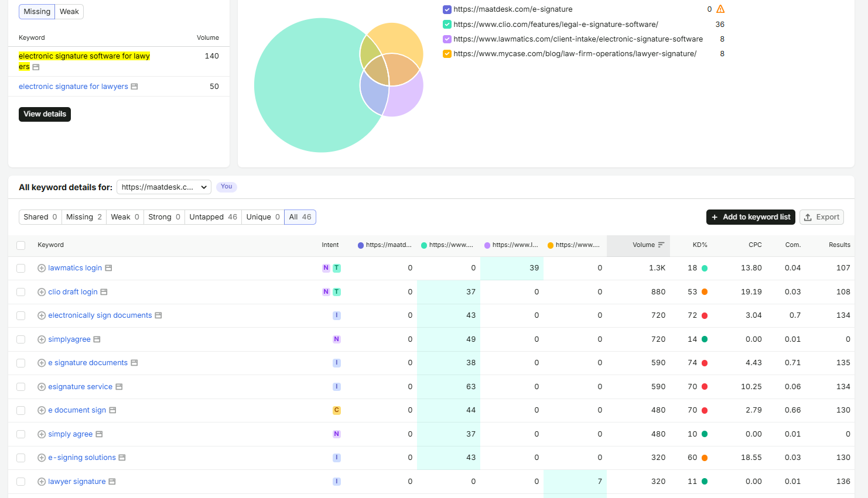Screen dimensions: 868x498
Task: Select all keywords with header checkbox
Action: point(21,245)
